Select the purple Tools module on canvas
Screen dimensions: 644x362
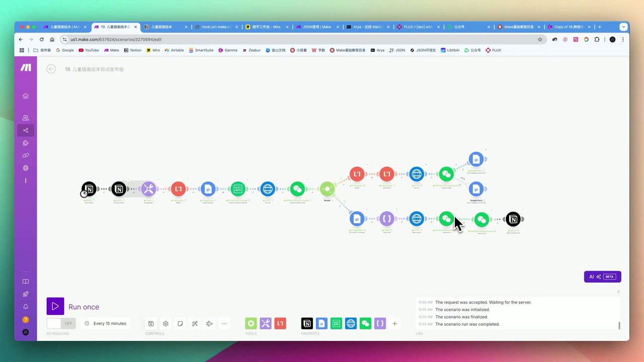(148, 189)
